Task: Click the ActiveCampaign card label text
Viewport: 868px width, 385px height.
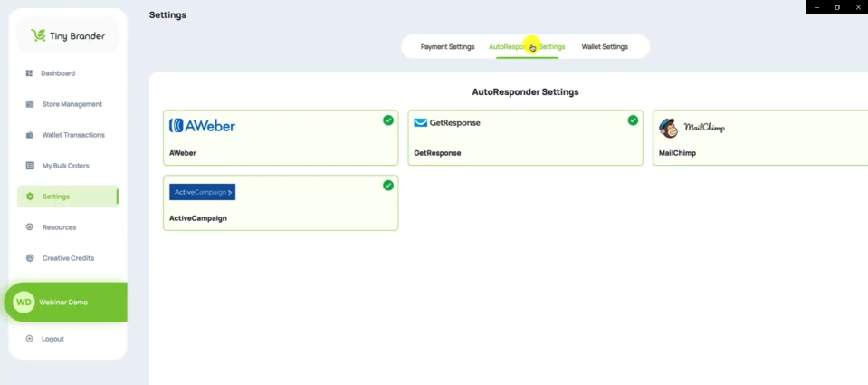Action: tap(198, 218)
